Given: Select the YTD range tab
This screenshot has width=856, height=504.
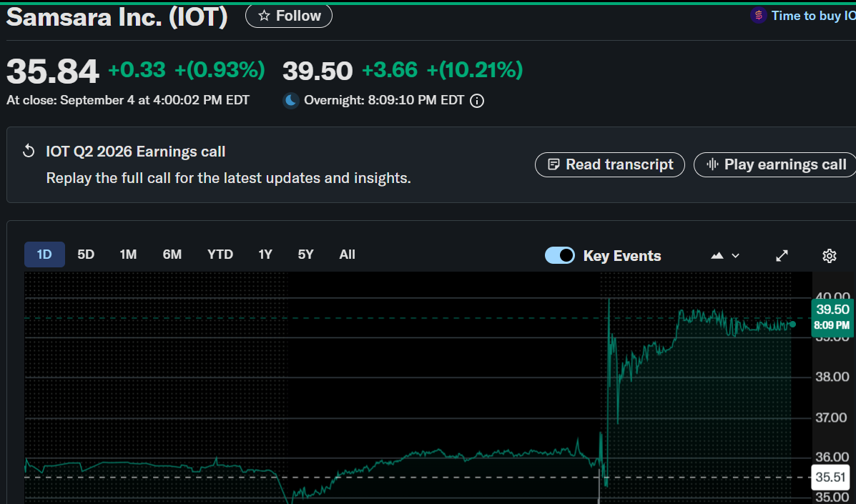Looking at the screenshot, I should pyautogui.click(x=220, y=255).
